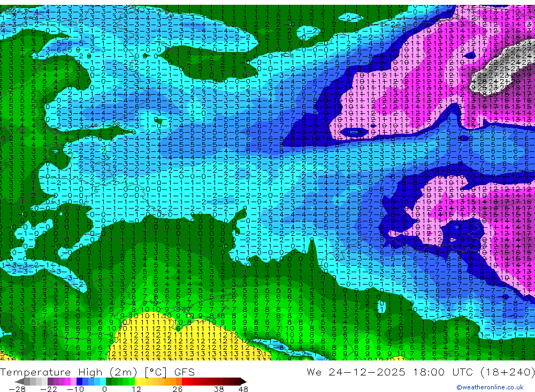Click the -28 label on the color scale
The height and width of the screenshot is (392, 535).
click(17, 389)
